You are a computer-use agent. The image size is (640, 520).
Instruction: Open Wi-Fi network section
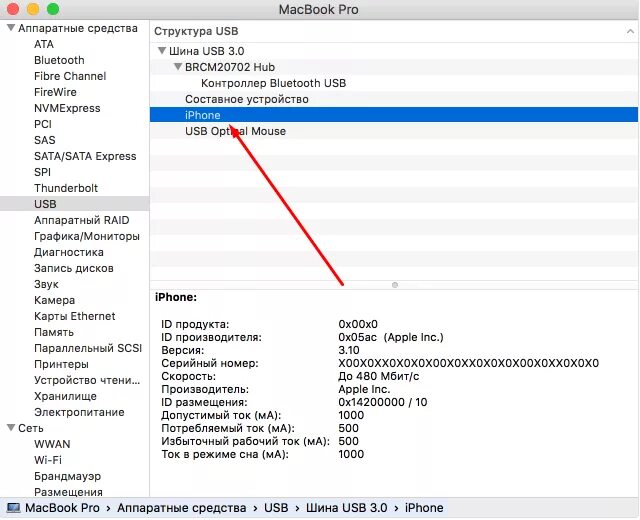(48, 460)
